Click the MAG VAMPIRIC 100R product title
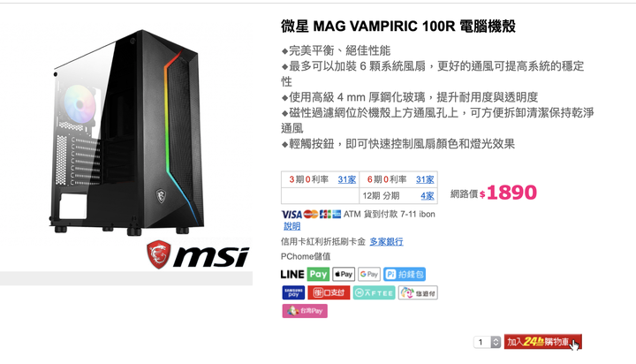The width and height of the screenshot is (636, 364). (x=397, y=27)
